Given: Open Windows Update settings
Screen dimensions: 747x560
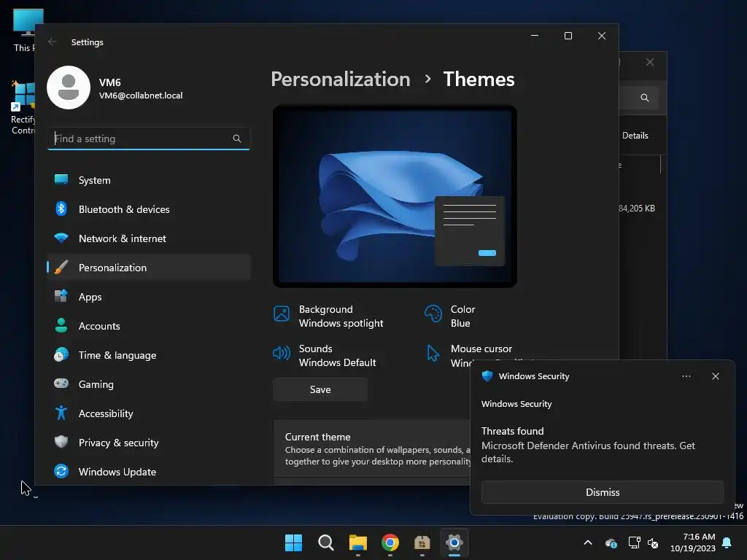Looking at the screenshot, I should (x=149, y=472).
